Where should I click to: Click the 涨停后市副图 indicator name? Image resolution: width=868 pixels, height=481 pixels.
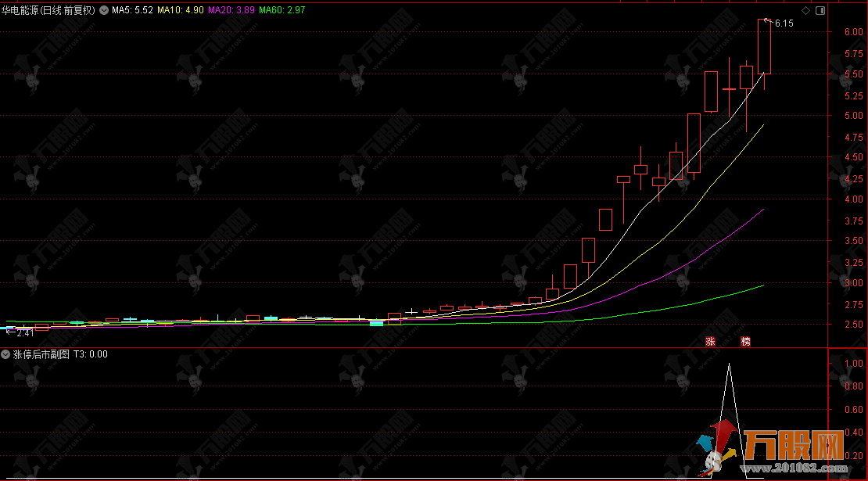(41, 354)
